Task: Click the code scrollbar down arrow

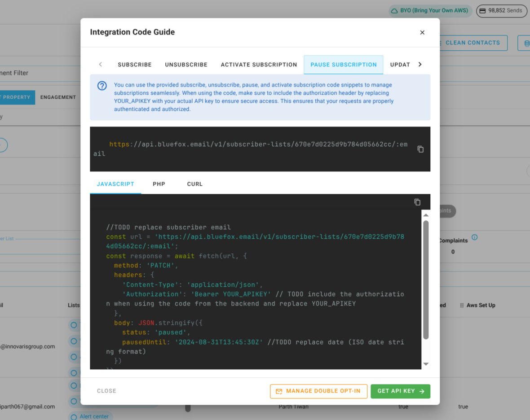Action: tap(426, 364)
